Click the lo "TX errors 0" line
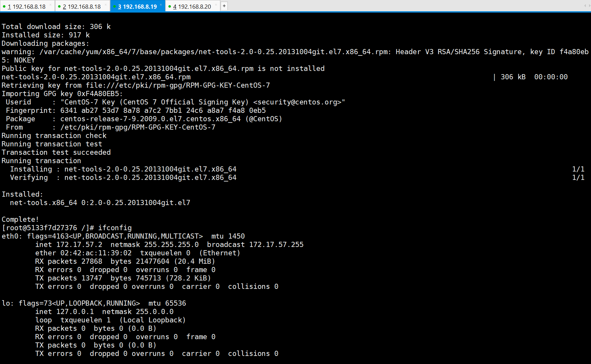The image size is (591, 364). coord(157,354)
